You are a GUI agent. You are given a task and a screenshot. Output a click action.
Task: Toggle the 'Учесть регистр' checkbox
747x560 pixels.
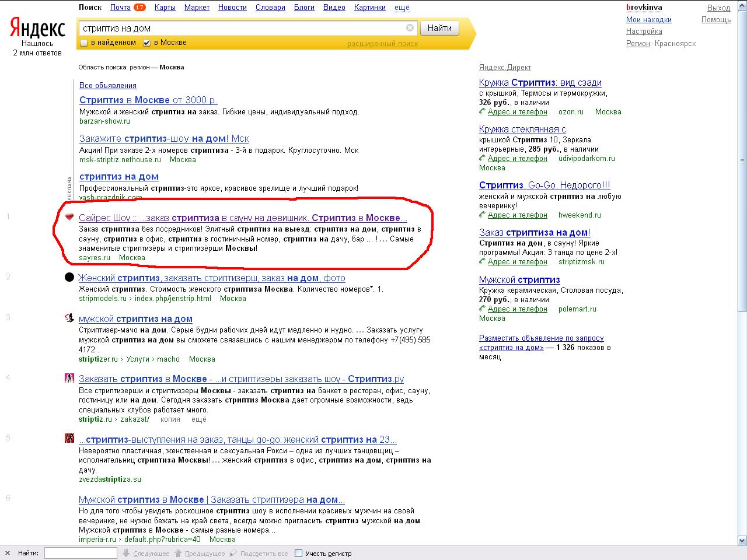[x=299, y=553]
